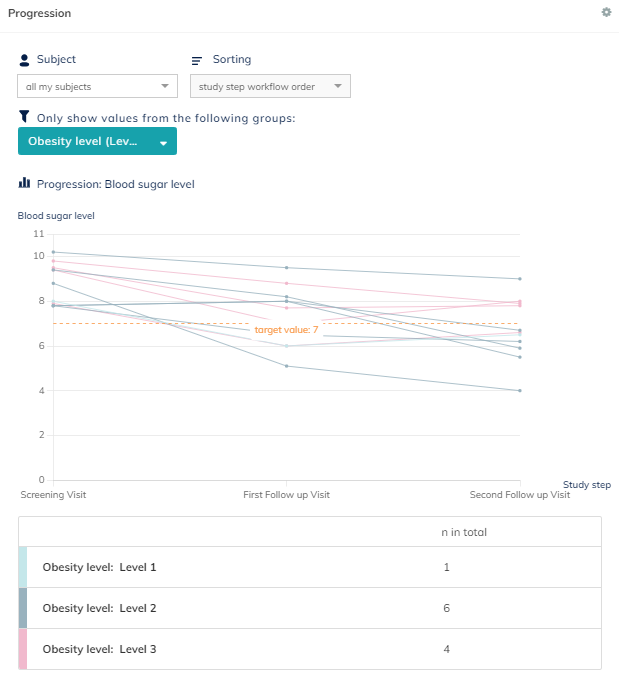This screenshot has height=673, width=619.
Task: Open the 'all my subjects' dropdown
Action: pyautogui.click(x=97, y=87)
